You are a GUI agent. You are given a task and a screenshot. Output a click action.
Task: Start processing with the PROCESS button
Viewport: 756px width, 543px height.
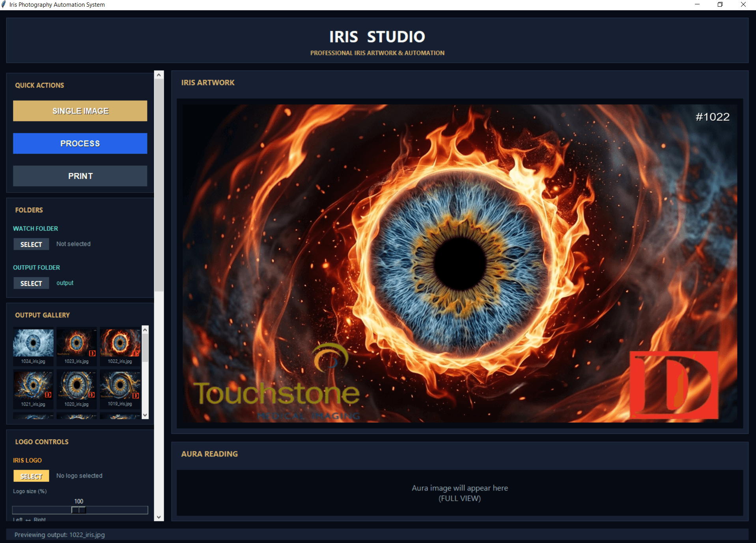tap(80, 143)
